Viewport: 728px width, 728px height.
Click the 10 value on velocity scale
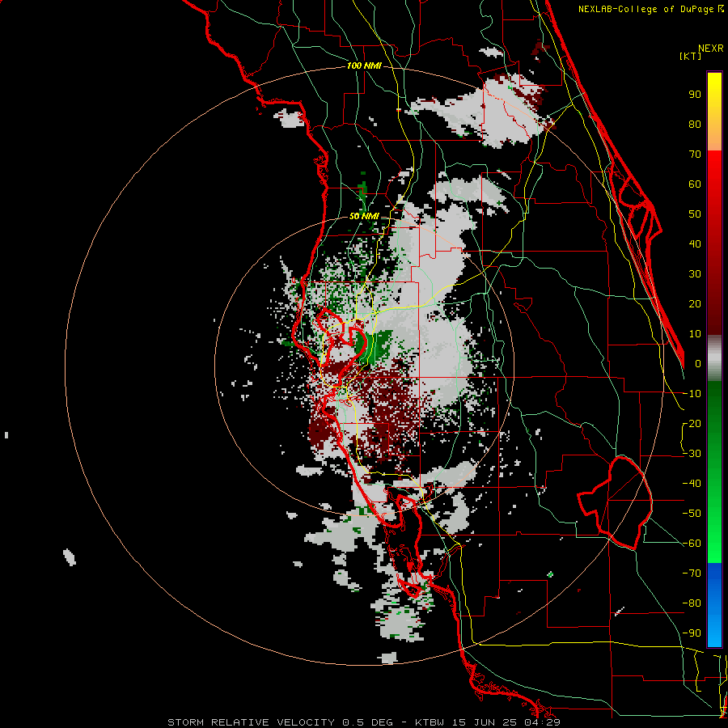(x=695, y=334)
